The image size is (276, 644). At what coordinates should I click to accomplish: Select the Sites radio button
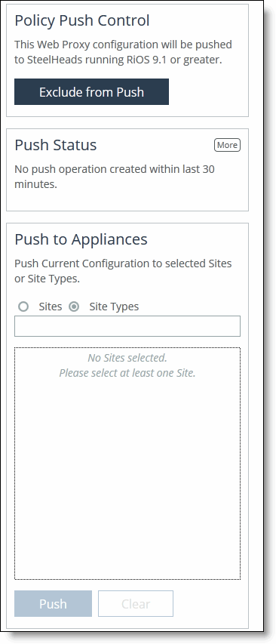tap(23, 307)
